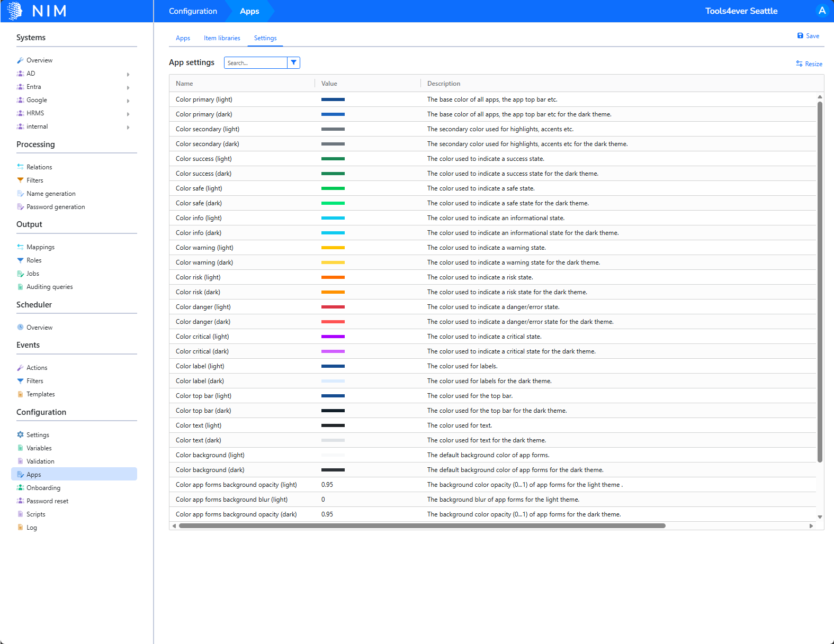Click the Resize button
The image size is (834, 644).
click(809, 64)
